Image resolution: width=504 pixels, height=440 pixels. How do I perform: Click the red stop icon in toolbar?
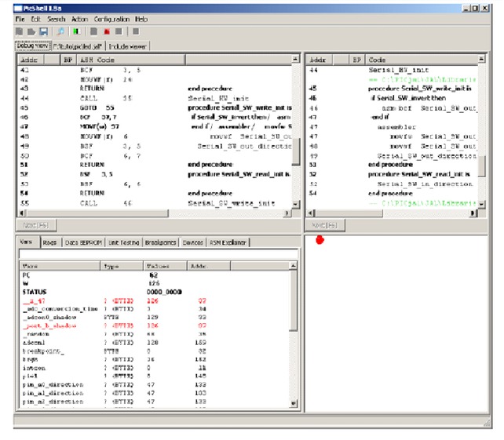[105, 32]
